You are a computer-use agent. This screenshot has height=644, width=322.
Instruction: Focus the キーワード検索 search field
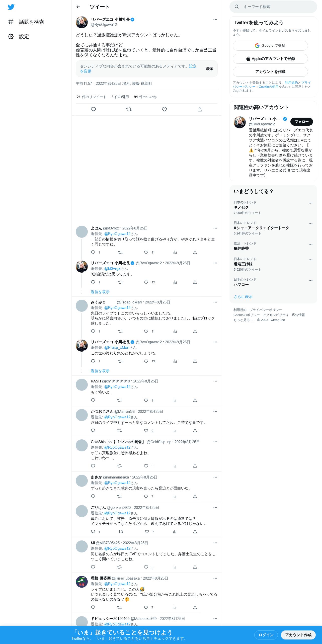pos(273,7)
